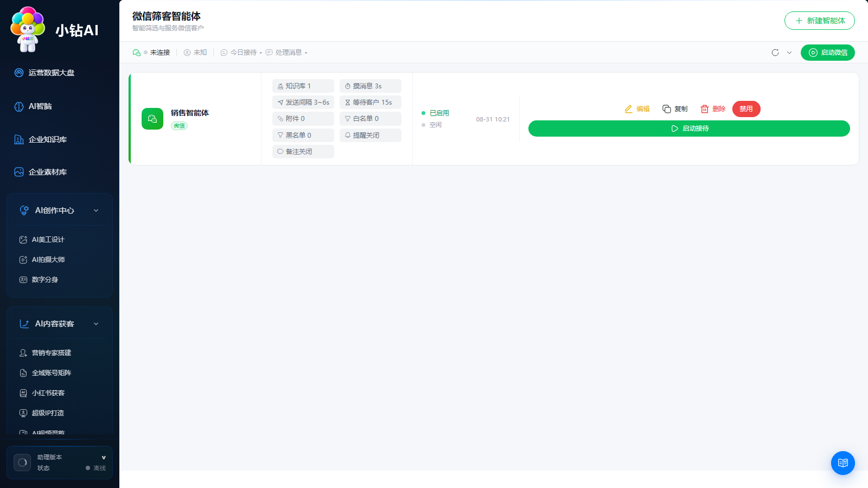Image resolution: width=868 pixels, height=488 pixels.
Task: Collapse the AI创作中心 group chevron
Action: (96, 210)
